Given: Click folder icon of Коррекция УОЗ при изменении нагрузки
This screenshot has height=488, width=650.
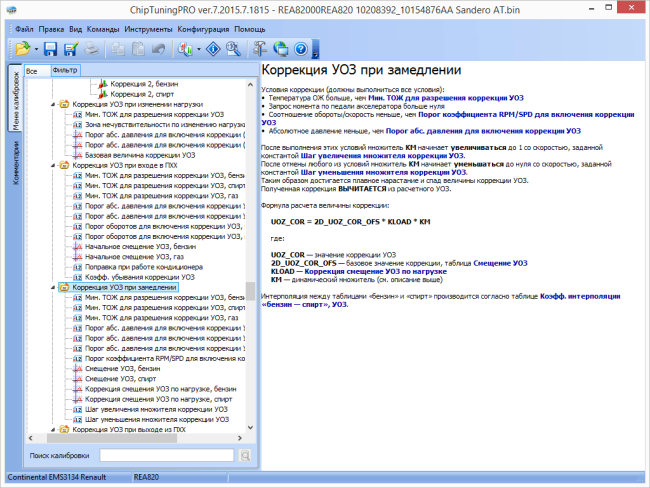Looking at the screenshot, I should point(64,104).
